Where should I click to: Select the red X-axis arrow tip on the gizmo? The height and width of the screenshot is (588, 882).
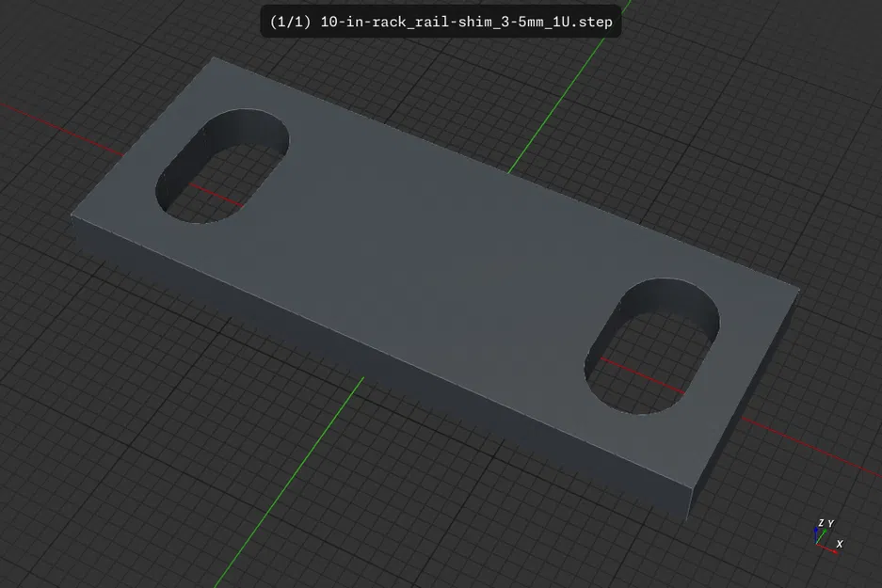click(835, 551)
